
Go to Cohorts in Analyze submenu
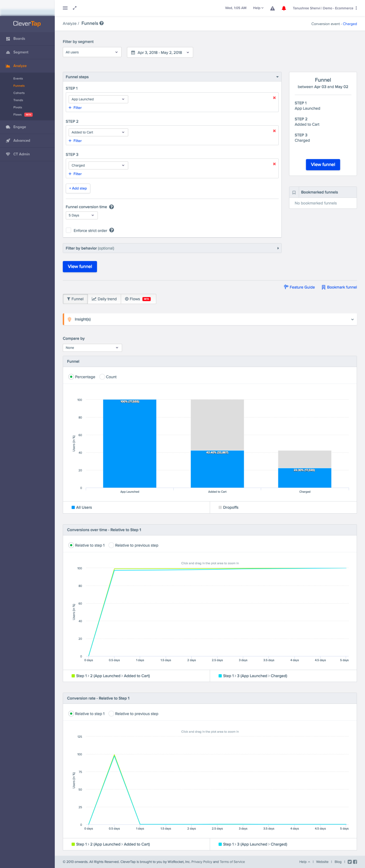click(19, 93)
